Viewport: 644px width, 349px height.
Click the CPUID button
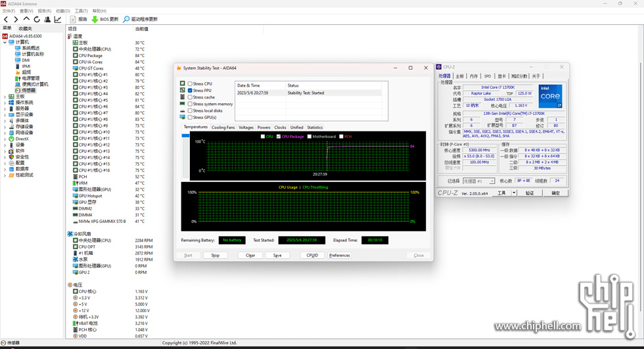pos(312,256)
